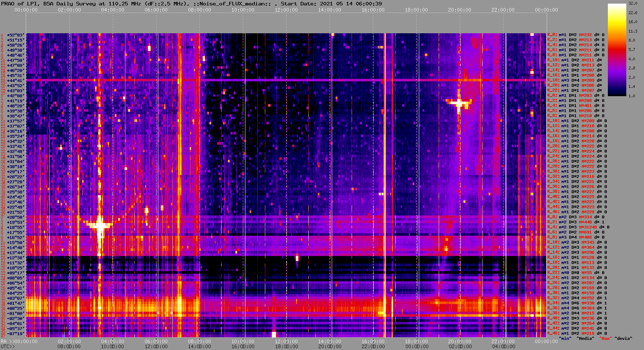Click declination label +20°50'
This screenshot has height=350, width=644.
[x=16, y=217]
